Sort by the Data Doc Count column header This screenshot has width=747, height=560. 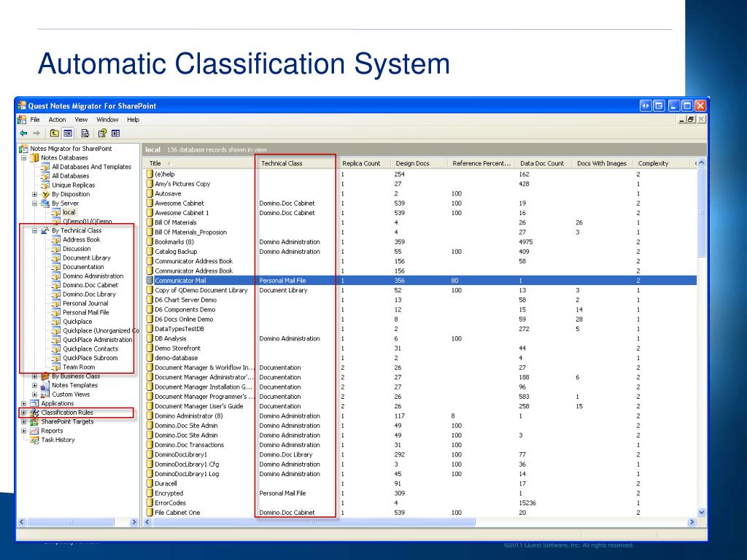click(543, 163)
